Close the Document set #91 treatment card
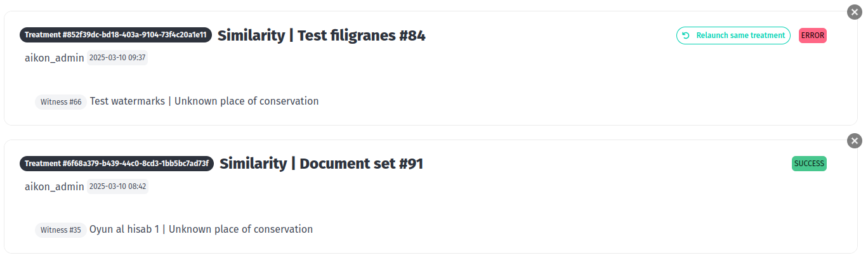 tap(855, 141)
